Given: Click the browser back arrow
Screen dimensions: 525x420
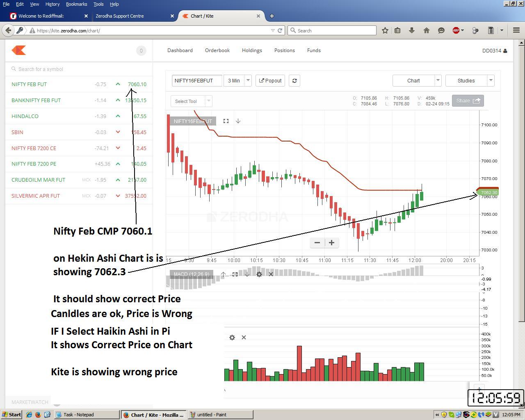Looking at the screenshot, I should (8, 30).
